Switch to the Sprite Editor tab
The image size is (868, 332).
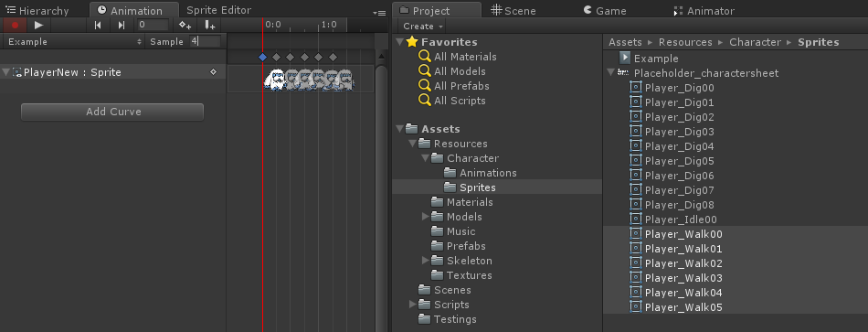[x=218, y=10]
